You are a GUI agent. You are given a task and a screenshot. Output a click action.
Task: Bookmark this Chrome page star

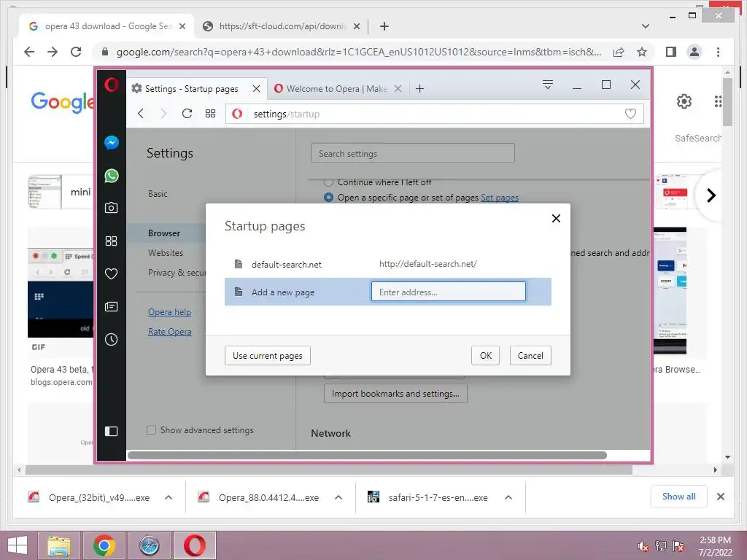pyautogui.click(x=642, y=52)
